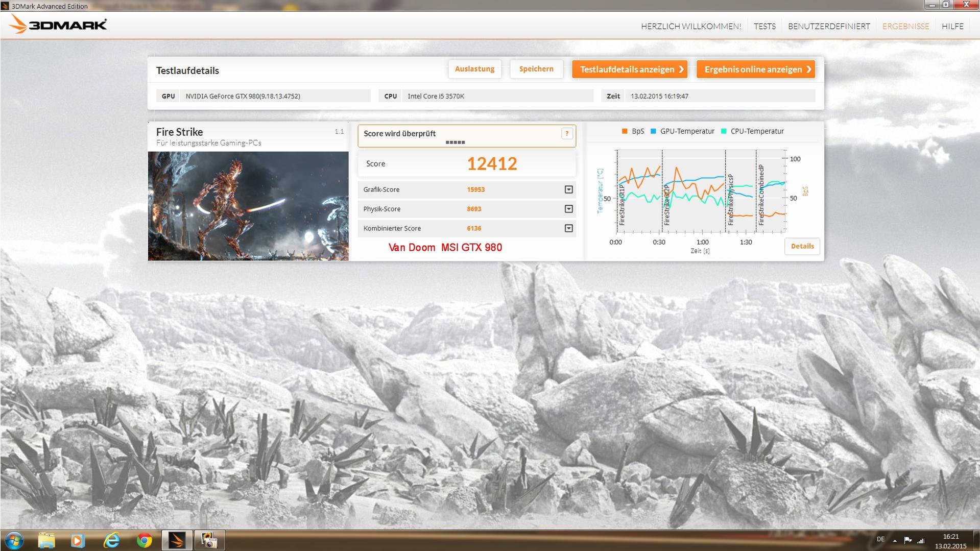
Task: Click Speichern button
Action: point(536,69)
